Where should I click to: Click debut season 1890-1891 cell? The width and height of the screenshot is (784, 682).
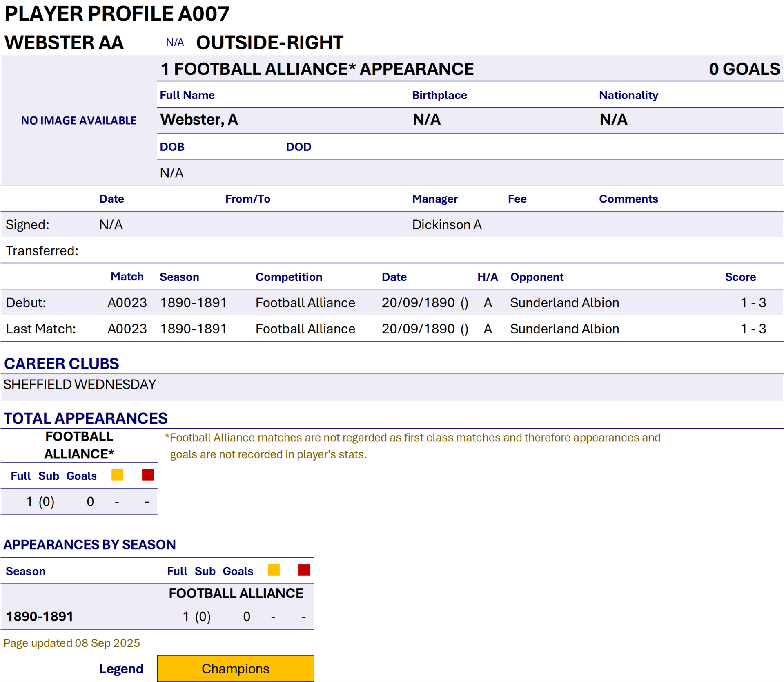pos(193,303)
